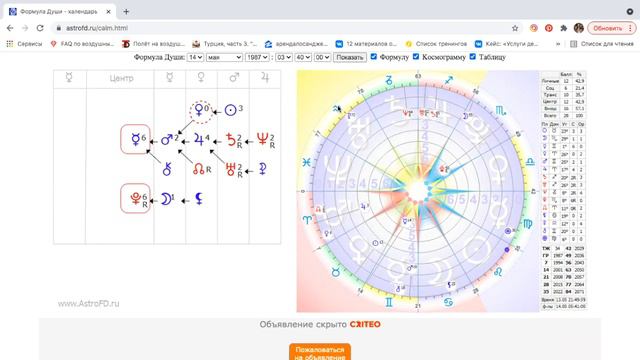Click the orange Пожаловаться на объявление button

(320, 353)
